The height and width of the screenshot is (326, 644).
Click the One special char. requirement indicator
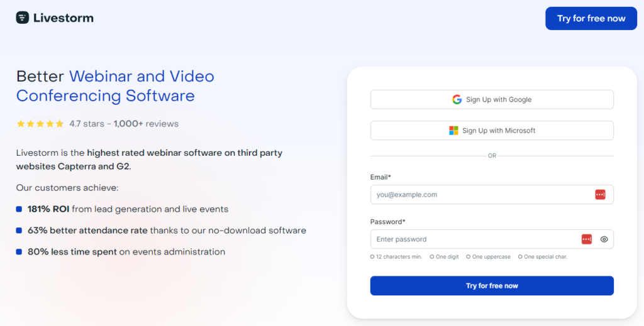(x=543, y=257)
